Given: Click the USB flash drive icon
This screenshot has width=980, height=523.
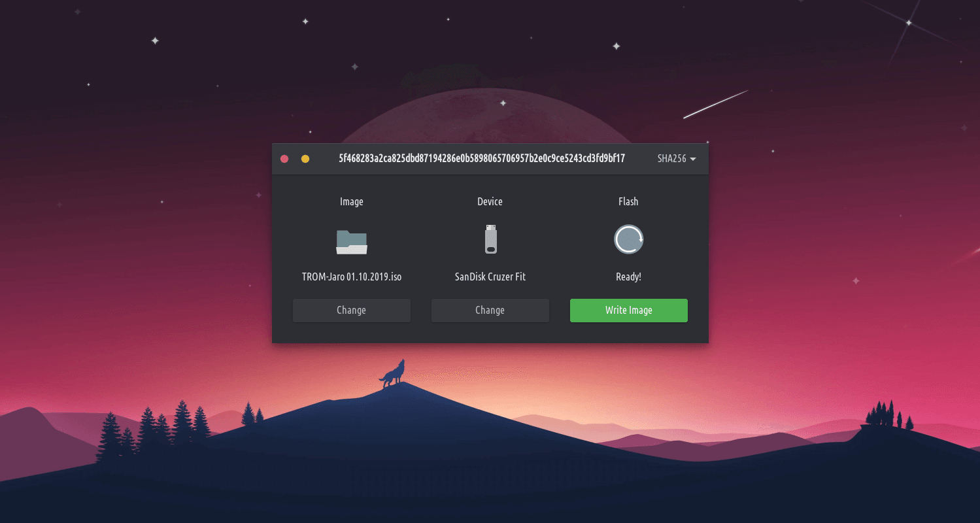Looking at the screenshot, I should pyautogui.click(x=490, y=239).
